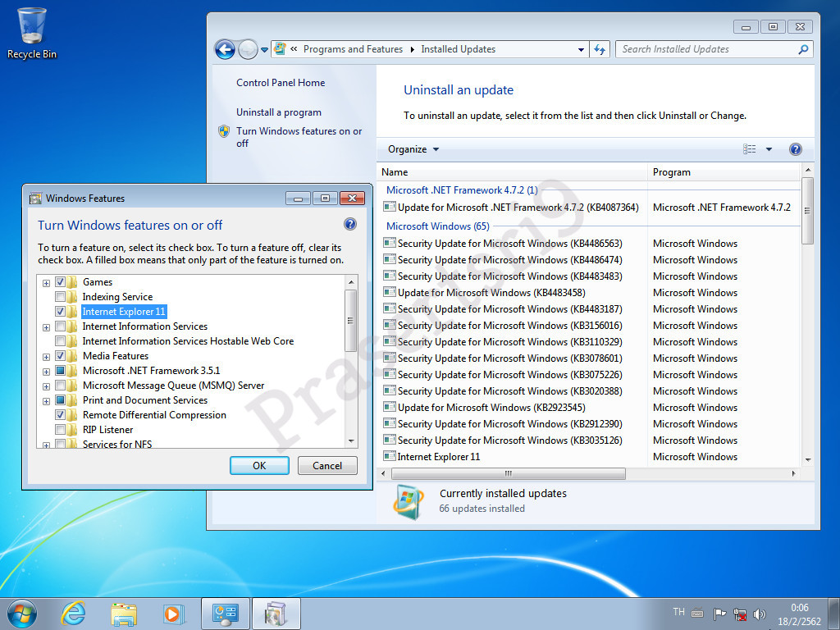Open the views dropdown arrow
Screen dimensions: 840x630
(x=769, y=149)
